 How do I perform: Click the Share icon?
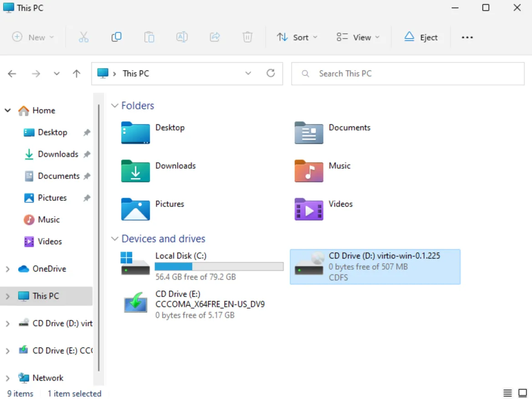214,37
